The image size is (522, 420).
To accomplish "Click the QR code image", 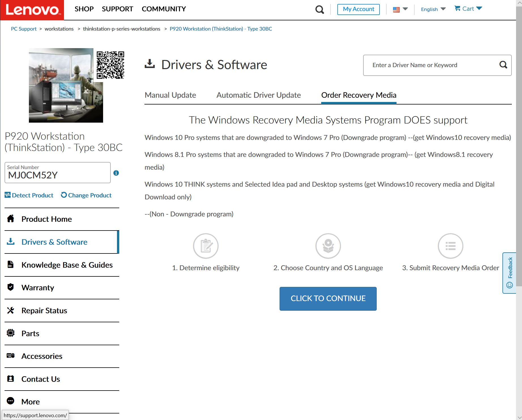I will [110, 65].
